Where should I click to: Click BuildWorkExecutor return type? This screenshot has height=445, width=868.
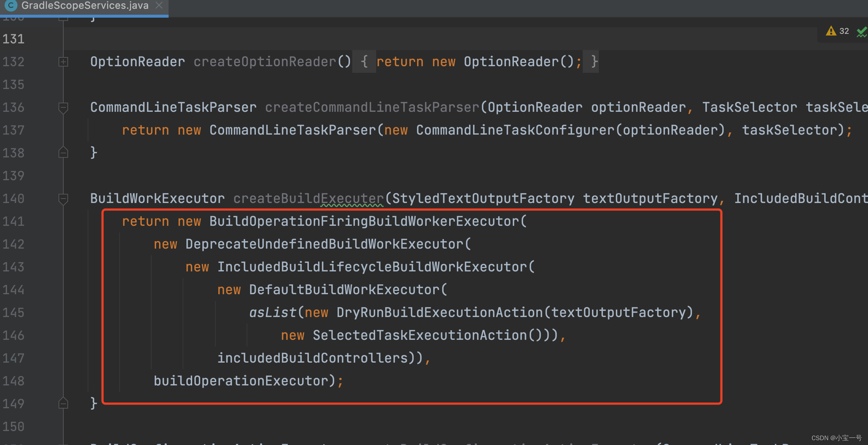158,199
